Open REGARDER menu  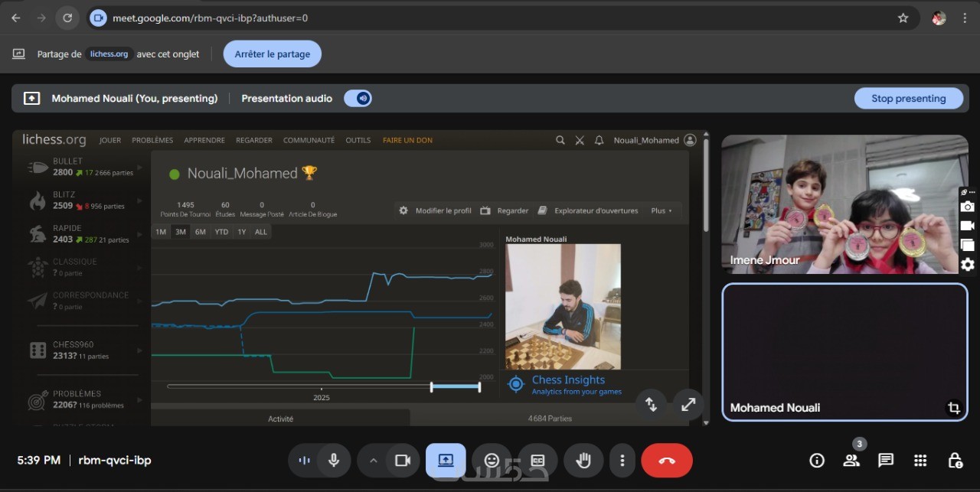254,141
